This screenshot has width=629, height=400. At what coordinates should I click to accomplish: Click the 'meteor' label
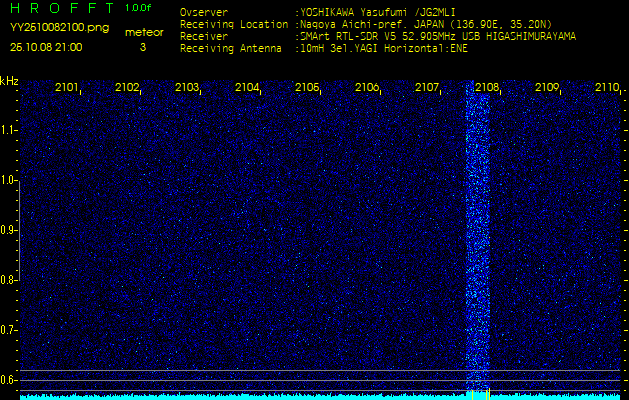click(144, 32)
